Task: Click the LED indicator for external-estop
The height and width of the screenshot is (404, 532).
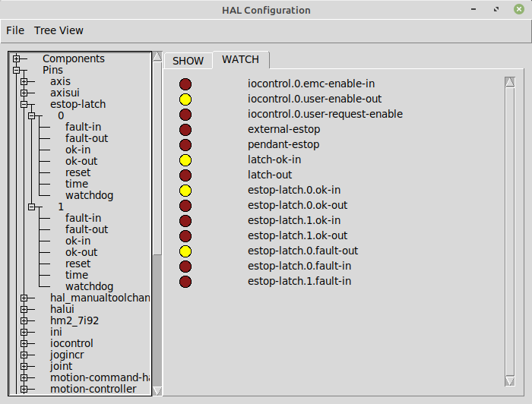Action: (x=185, y=130)
